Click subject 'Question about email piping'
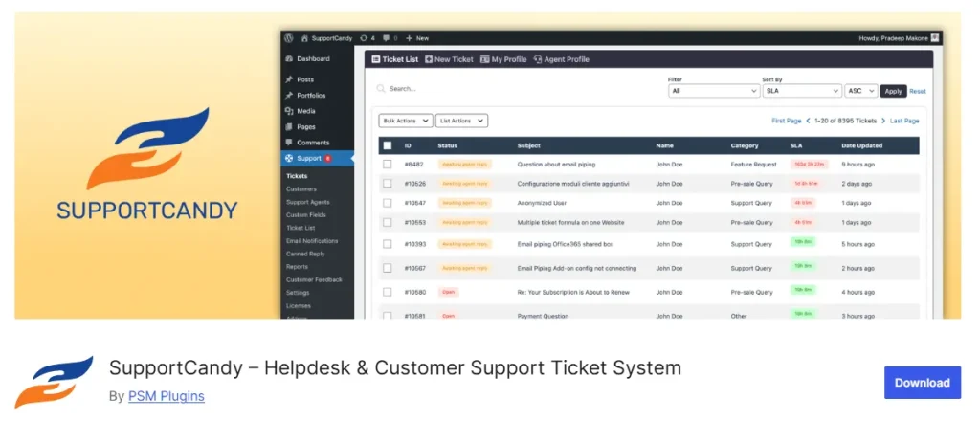 pos(556,165)
